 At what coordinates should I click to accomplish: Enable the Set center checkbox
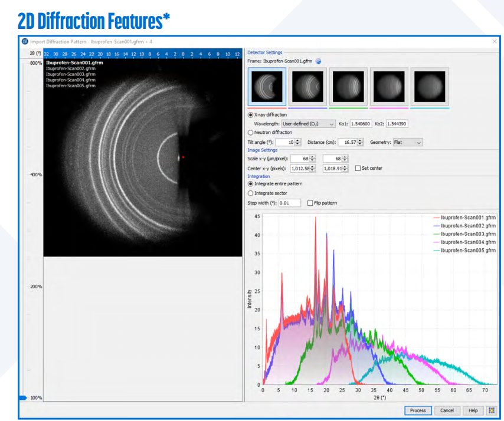pos(358,168)
